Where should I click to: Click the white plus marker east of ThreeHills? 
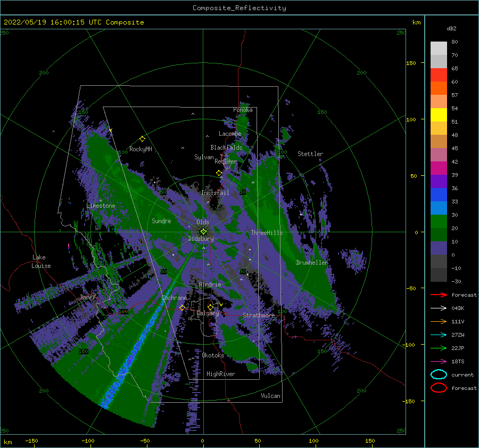pyautogui.click(x=301, y=214)
